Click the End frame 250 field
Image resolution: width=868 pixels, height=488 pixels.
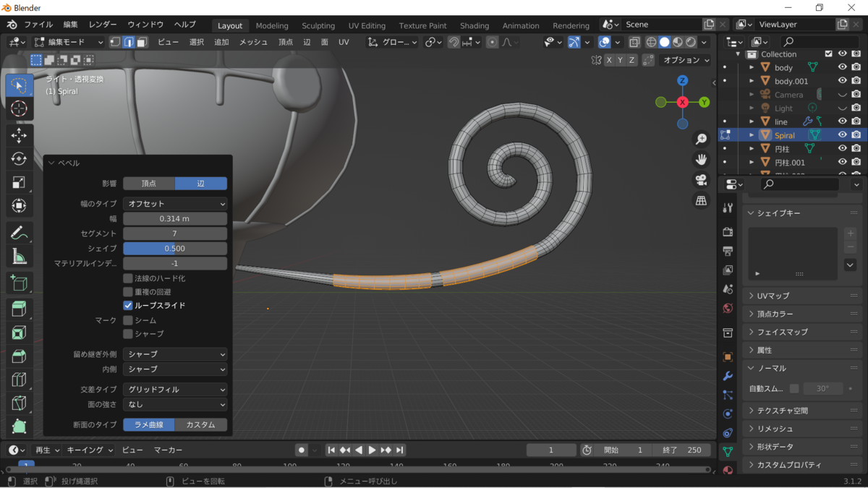tap(681, 450)
